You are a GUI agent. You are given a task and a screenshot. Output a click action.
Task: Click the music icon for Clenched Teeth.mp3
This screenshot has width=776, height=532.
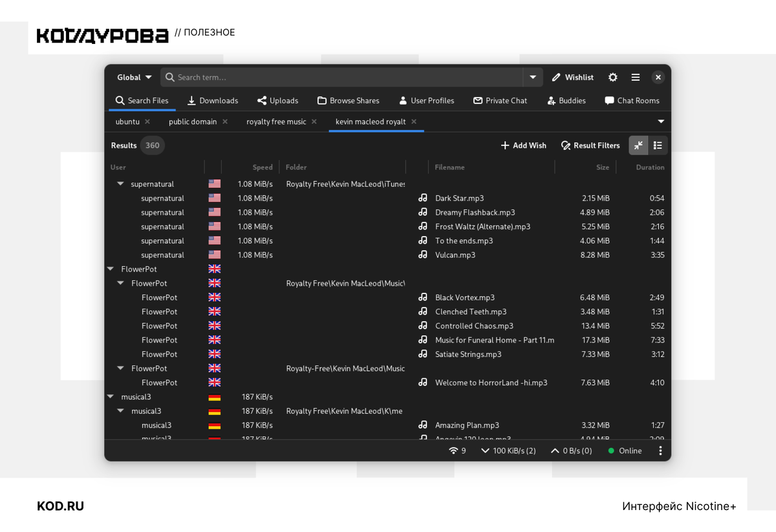coord(423,312)
